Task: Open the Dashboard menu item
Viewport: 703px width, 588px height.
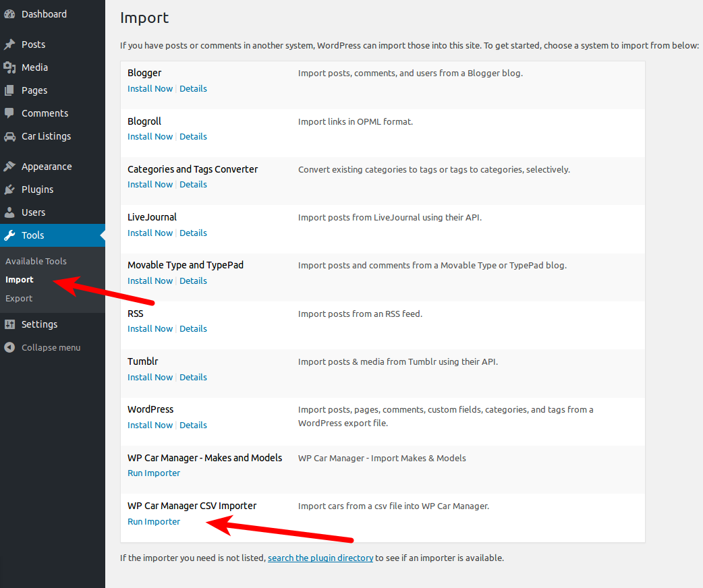Action: click(44, 14)
